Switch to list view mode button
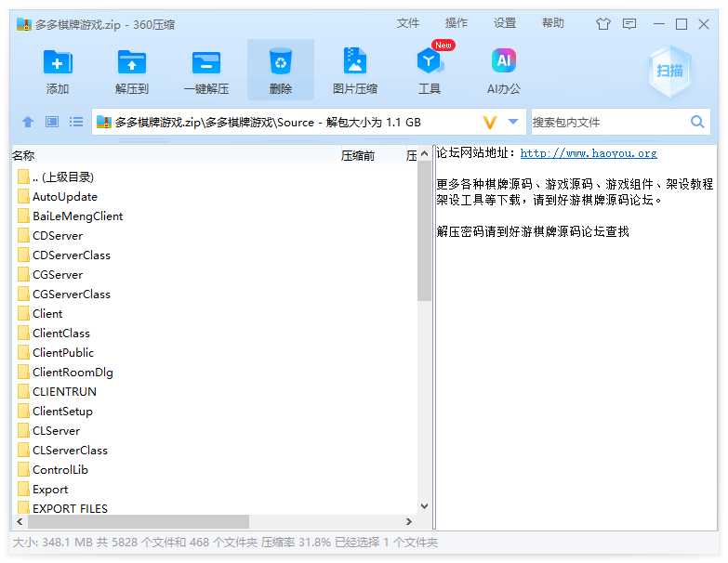The image size is (728, 563). click(x=76, y=122)
